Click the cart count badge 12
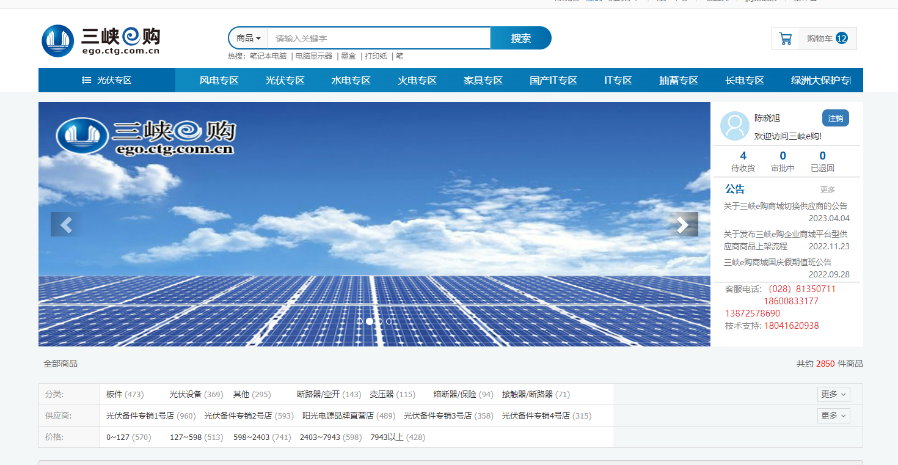The image size is (898, 465). click(841, 39)
